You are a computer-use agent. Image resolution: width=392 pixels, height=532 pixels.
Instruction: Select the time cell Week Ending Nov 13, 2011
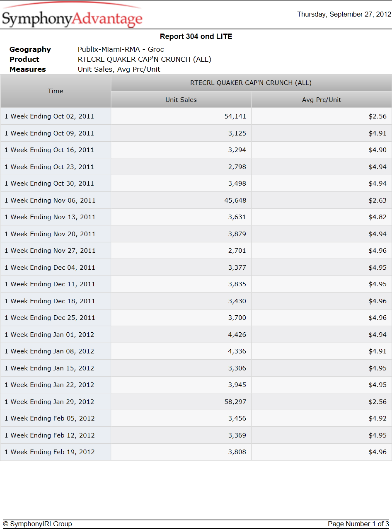[56, 217]
